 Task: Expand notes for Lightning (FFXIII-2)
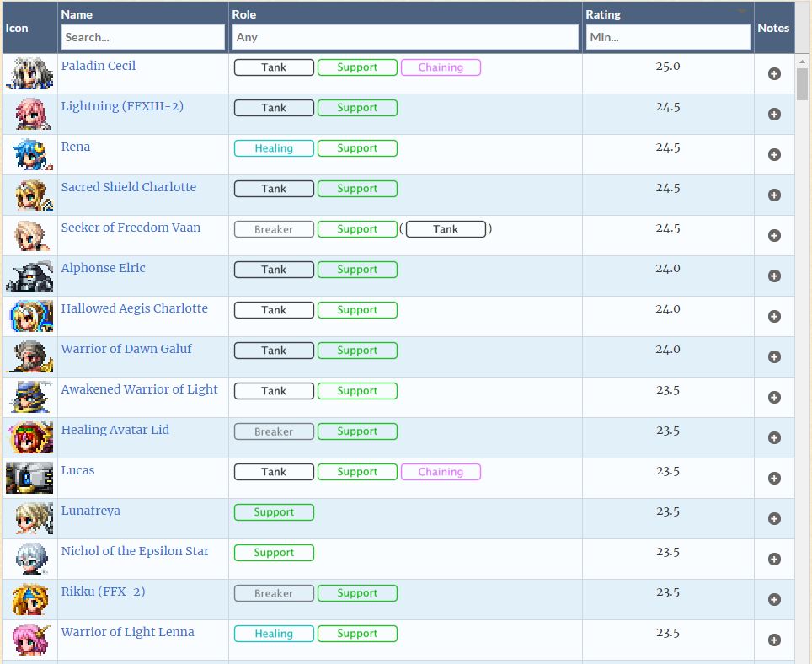(774, 114)
